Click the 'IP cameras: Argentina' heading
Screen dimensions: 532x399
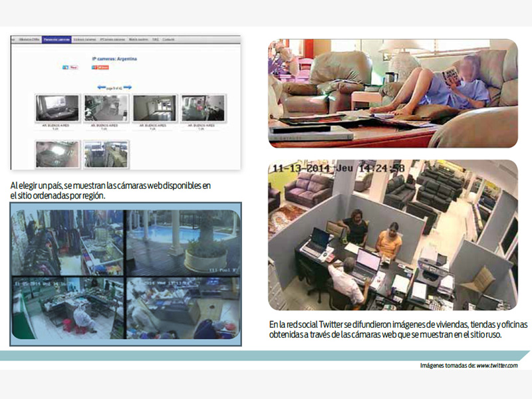point(114,59)
